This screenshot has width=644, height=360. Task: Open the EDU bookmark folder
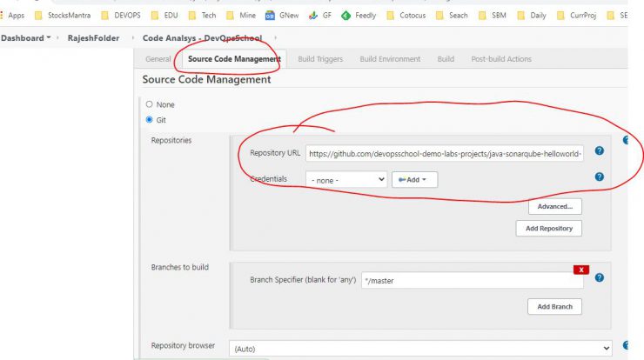[164, 16]
